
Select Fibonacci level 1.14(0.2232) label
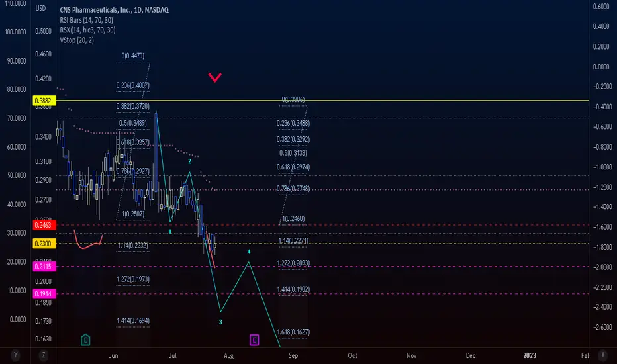coord(133,245)
